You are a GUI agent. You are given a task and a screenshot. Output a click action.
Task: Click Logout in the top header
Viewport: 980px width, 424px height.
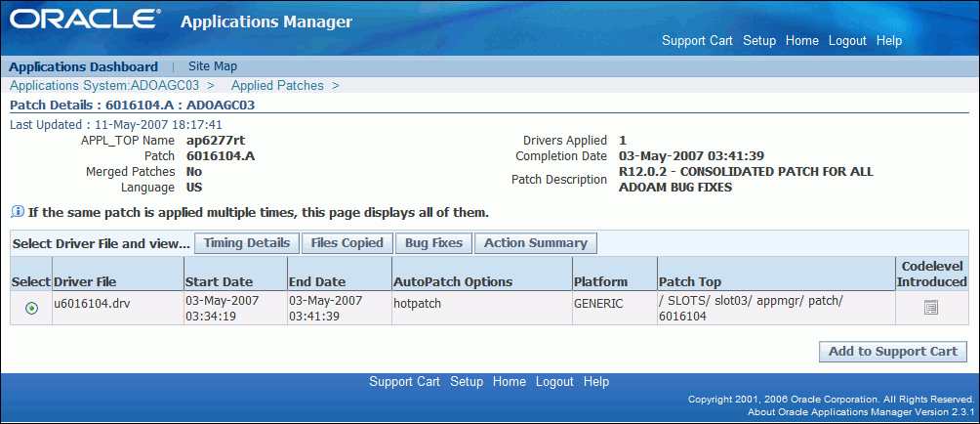coord(847,41)
